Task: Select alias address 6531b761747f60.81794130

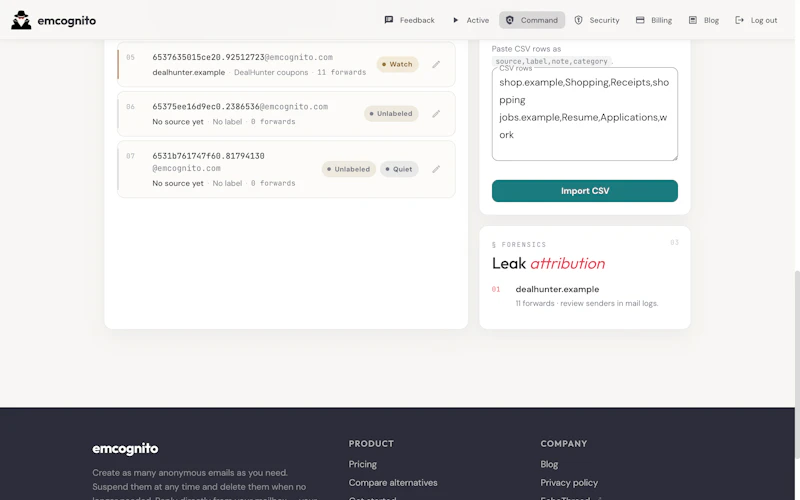Action: [x=208, y=162]
